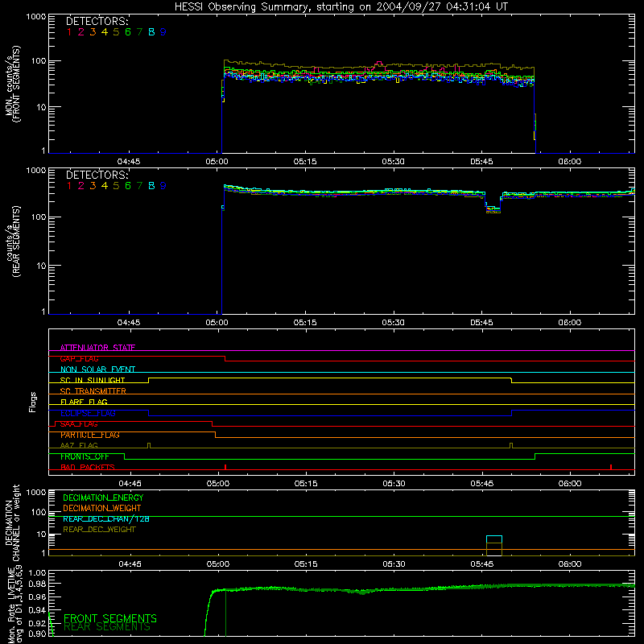The height and width of the screenshot is (644, 644).
Task: Select orange detector 3 in rear segments legend
Action: tap(93, 186)
